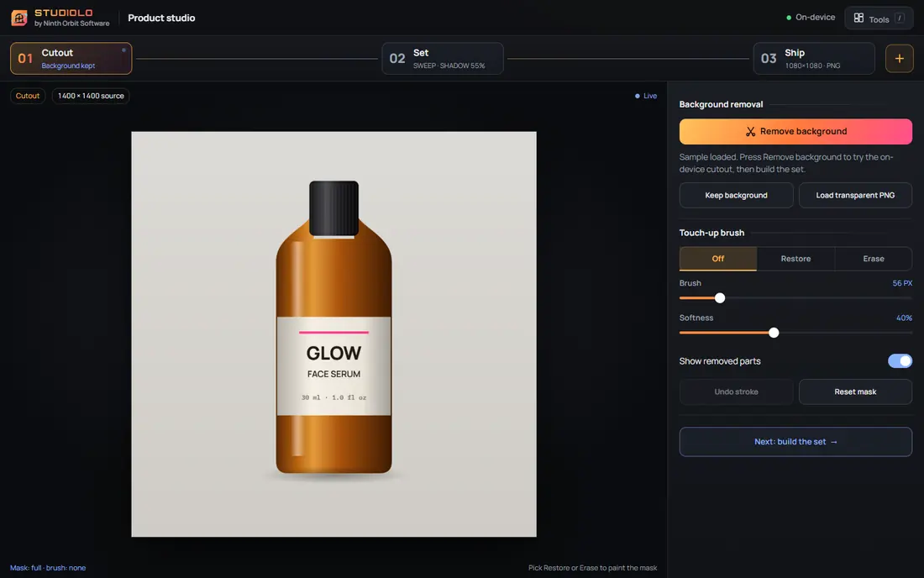
Task: Click the Live indicator
Action: [x=646, y=96]
